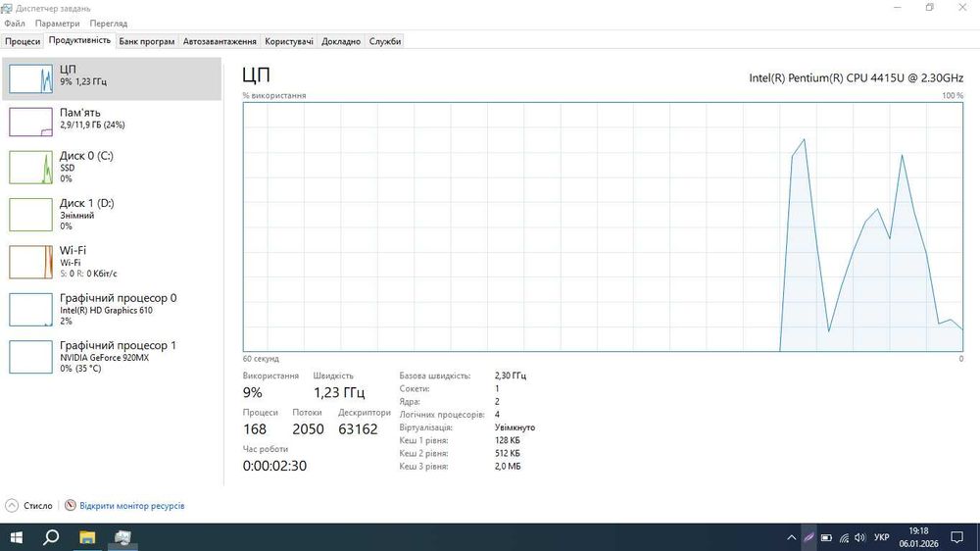Select the ЦП mini graph thumbnail
The height and width of the screenshot is (551, 980).
click(30, 78)
